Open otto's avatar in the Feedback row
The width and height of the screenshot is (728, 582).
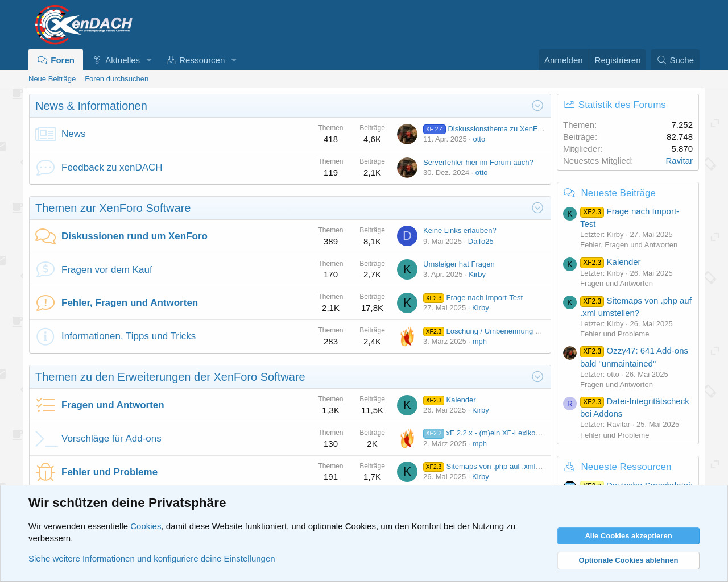coord(407,168)
